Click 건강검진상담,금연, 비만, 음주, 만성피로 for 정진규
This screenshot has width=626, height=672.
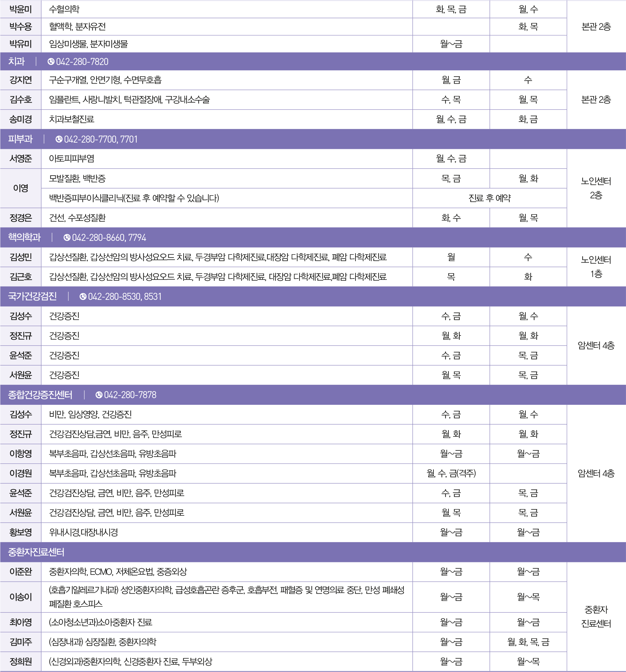(116, 434)
